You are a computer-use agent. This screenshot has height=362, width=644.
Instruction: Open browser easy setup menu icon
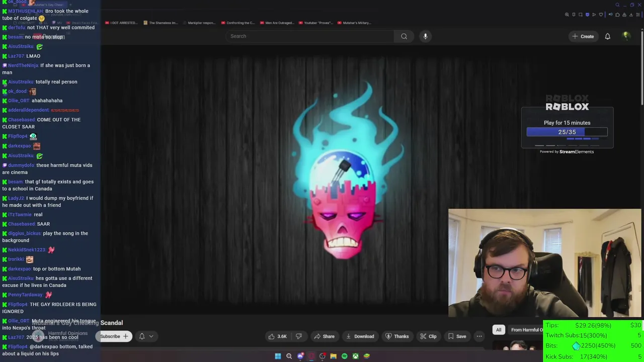[x=638, y=15]
